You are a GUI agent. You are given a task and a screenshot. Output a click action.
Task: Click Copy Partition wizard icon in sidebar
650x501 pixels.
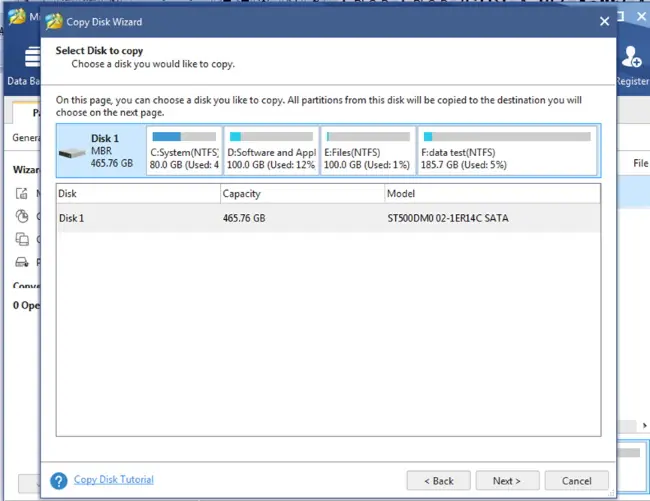tap(22, 216)
